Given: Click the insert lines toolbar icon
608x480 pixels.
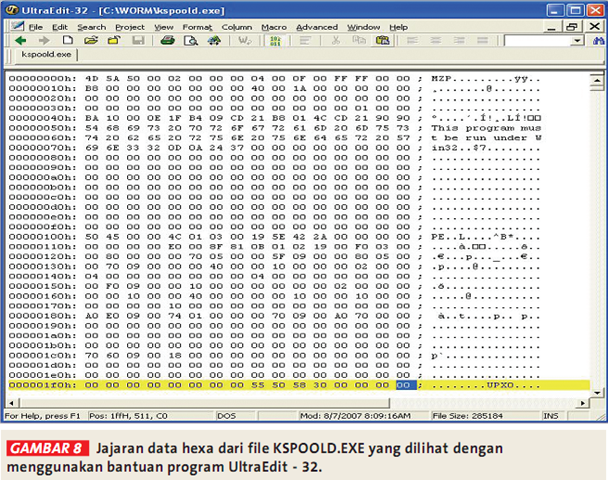Looking at the screenshot, I should coord(305,40).
